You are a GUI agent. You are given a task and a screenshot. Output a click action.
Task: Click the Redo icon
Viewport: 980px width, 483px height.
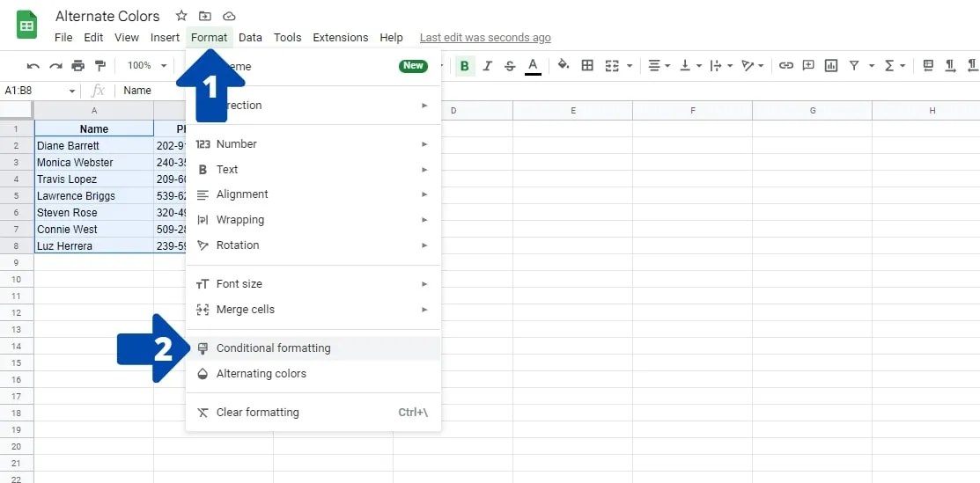(55, 66)
